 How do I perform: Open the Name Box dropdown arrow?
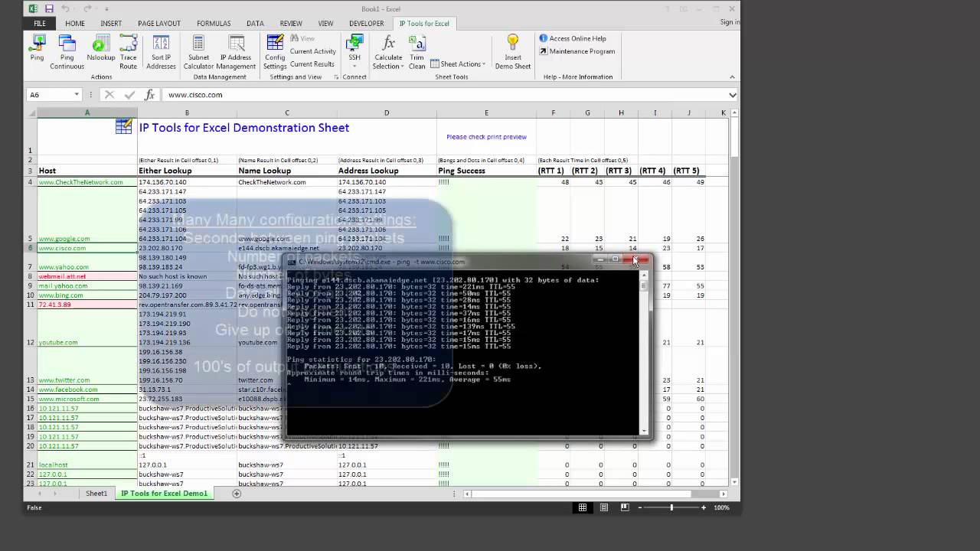[x=77, y=95]
